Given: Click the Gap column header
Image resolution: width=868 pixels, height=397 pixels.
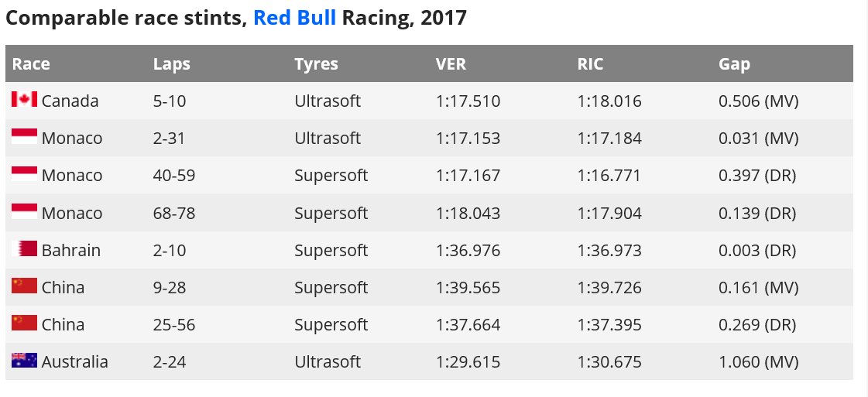Looking at the screenshot, I should (734, 63).
